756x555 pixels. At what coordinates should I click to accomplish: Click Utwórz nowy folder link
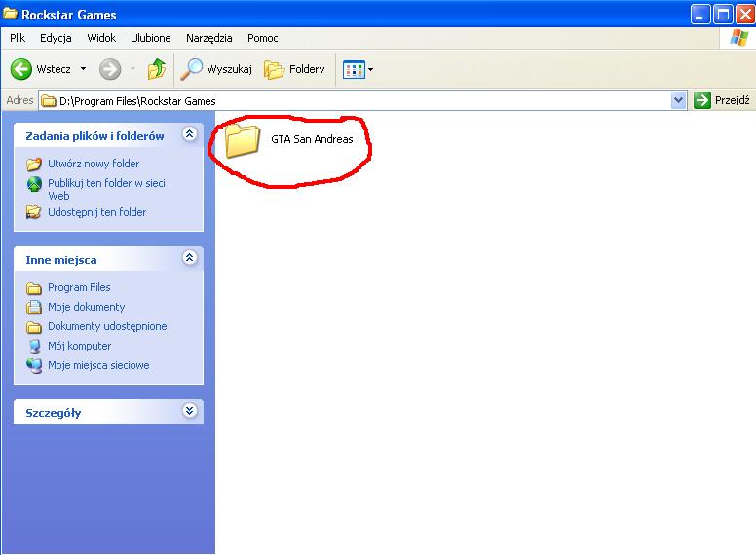pyautogui.click(x=94, y=164)
